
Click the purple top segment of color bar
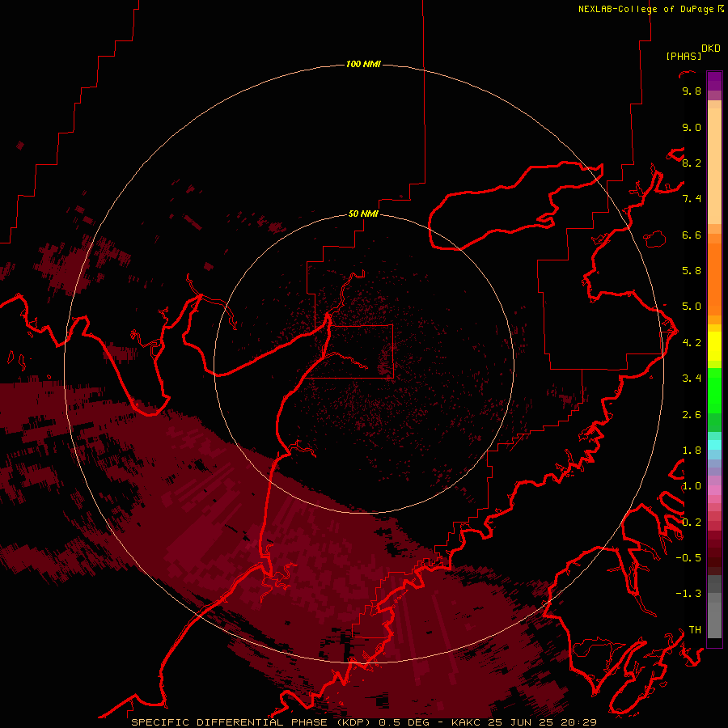714,81
